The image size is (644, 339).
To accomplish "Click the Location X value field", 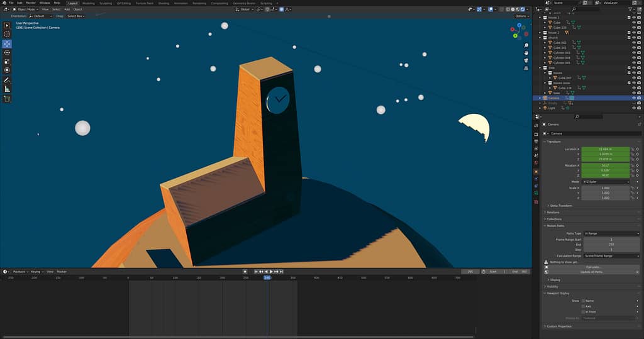I will point(605,149).
